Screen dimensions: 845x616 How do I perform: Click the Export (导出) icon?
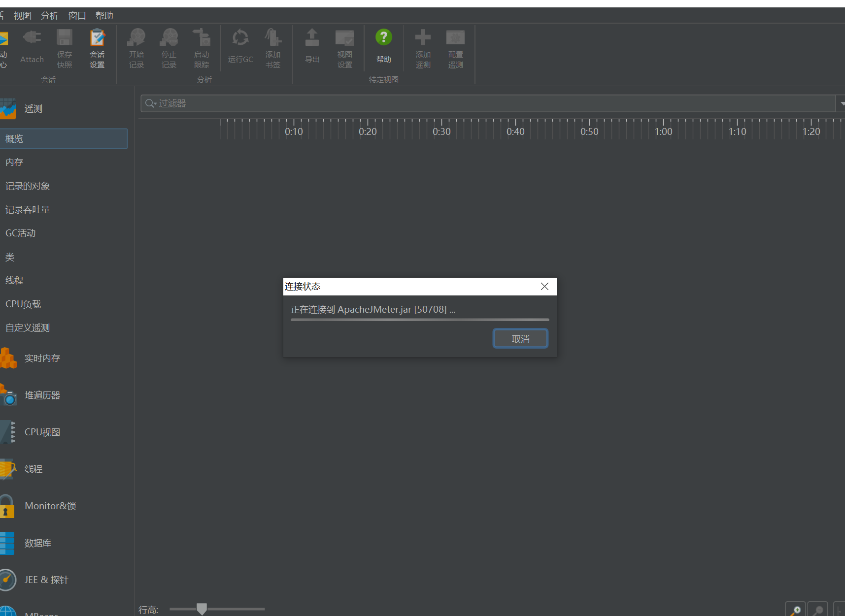click(312, 37)
